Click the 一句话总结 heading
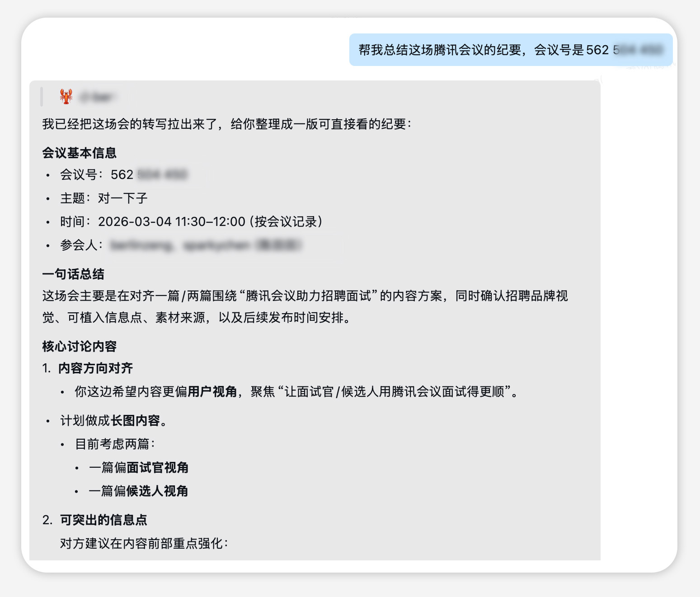Screen dimensions: 700x597 pyautogui.click(x=73, y=274)
